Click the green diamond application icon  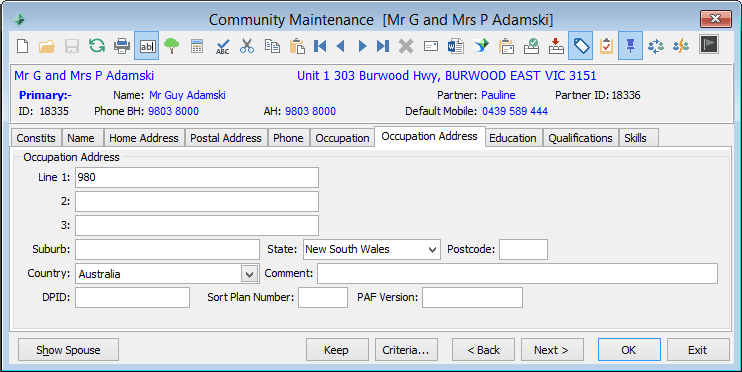click(19, 20)
